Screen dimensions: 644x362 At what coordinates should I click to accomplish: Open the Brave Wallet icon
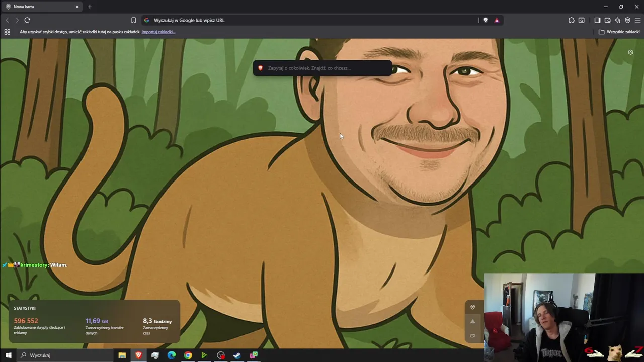pyautogui.click(x=607, y=20)
